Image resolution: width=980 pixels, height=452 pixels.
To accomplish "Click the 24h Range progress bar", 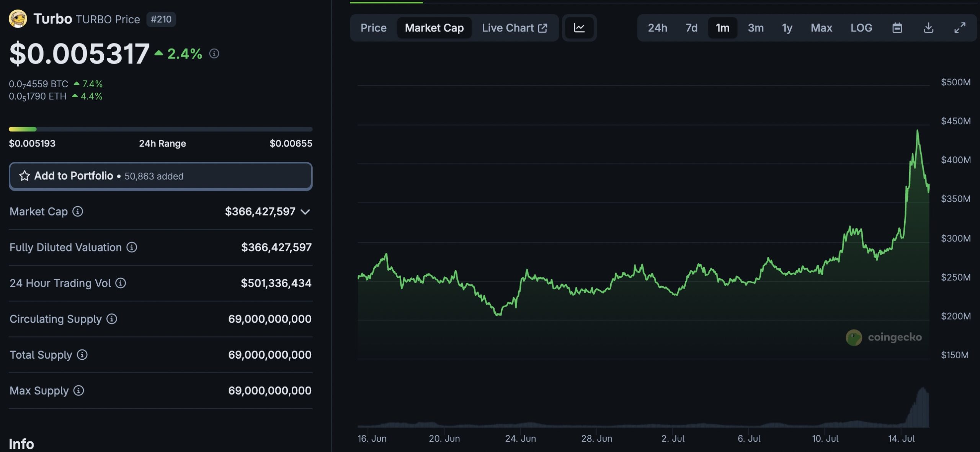I will [x=161, y=129].
